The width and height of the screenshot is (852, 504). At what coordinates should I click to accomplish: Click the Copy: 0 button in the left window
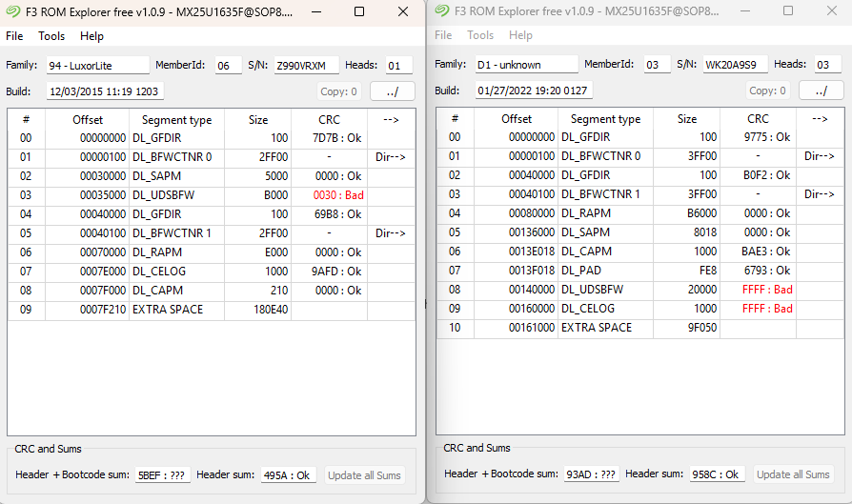(x=338, y=91)
